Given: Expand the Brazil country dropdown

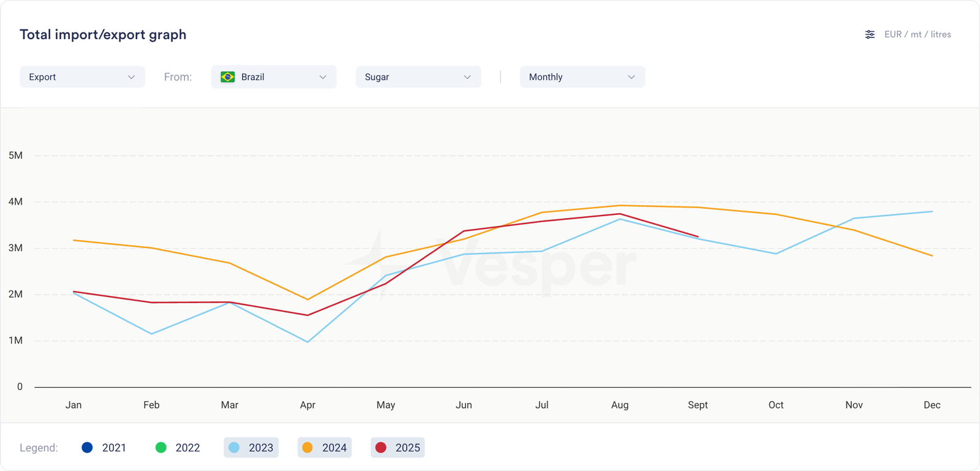Looking at the screenshot, I should click(x=274, y=77).
